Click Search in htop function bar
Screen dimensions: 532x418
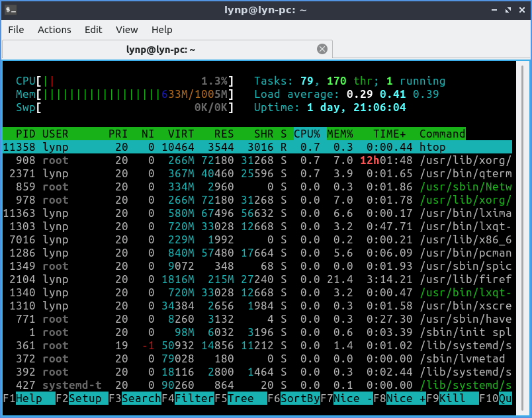click(141, 398)
